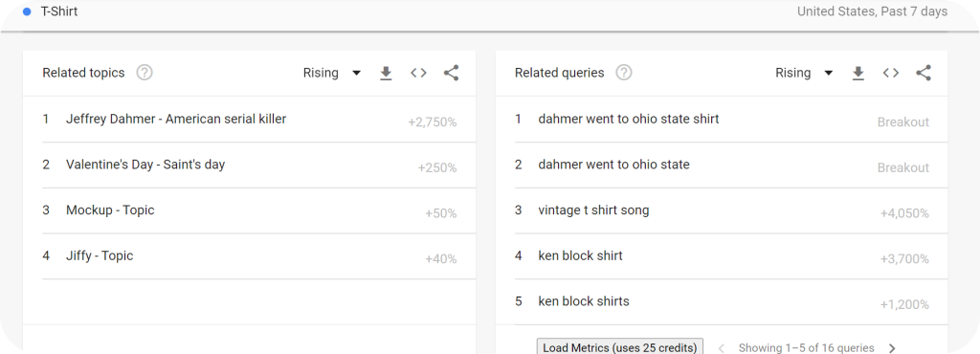This screenshot has height=354, width=980.
Task: Select the Mockup - Topic entry
Action: [x=250, y=210]
